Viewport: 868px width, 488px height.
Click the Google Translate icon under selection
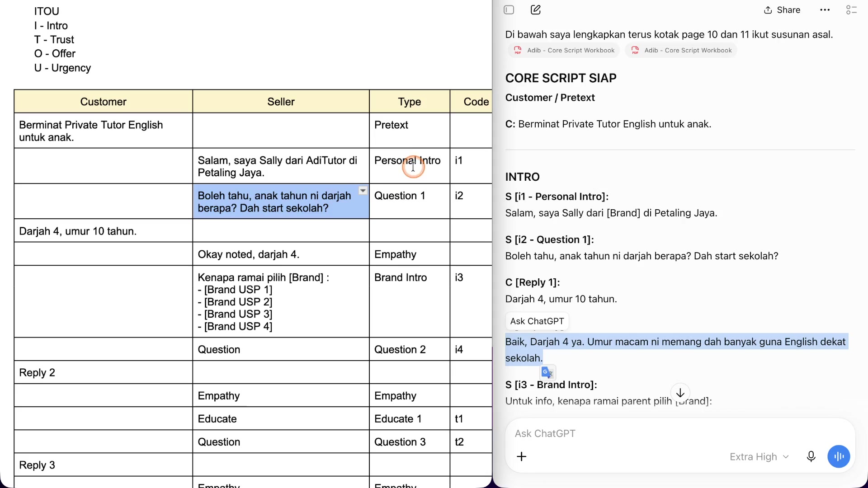[547, 372]
